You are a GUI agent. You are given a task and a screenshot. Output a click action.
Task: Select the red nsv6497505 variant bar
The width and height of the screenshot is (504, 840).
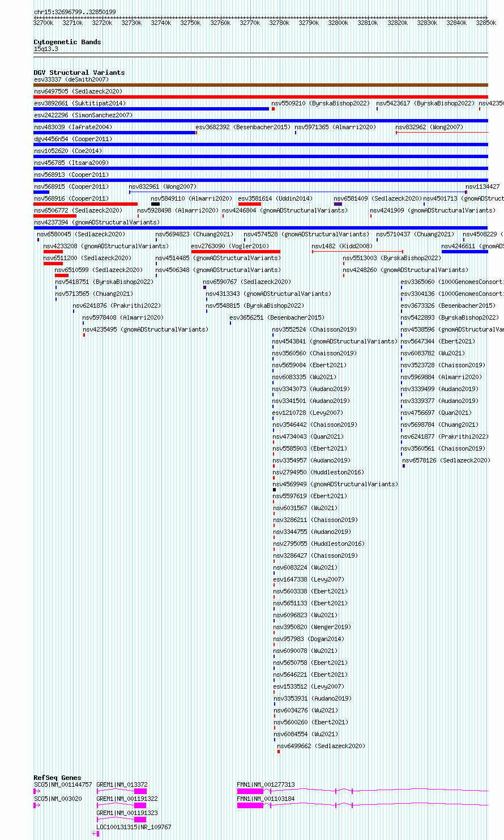coord(260,97)
